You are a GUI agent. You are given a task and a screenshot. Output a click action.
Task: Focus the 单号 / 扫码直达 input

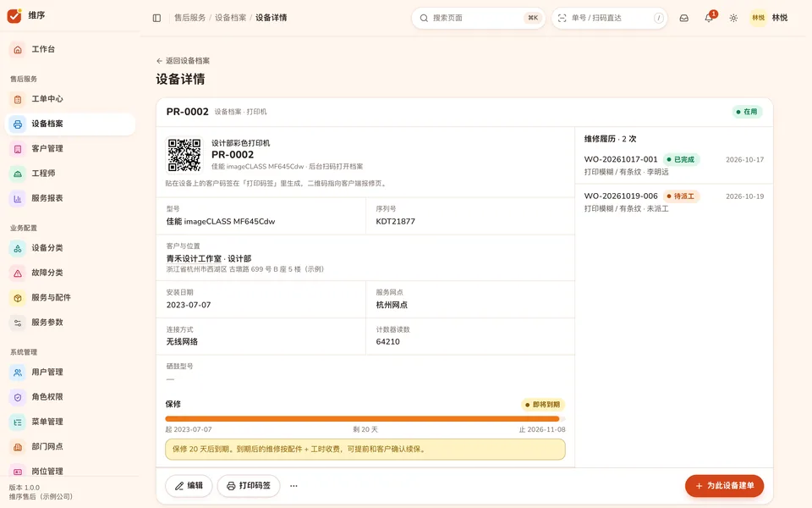(609, 18)
